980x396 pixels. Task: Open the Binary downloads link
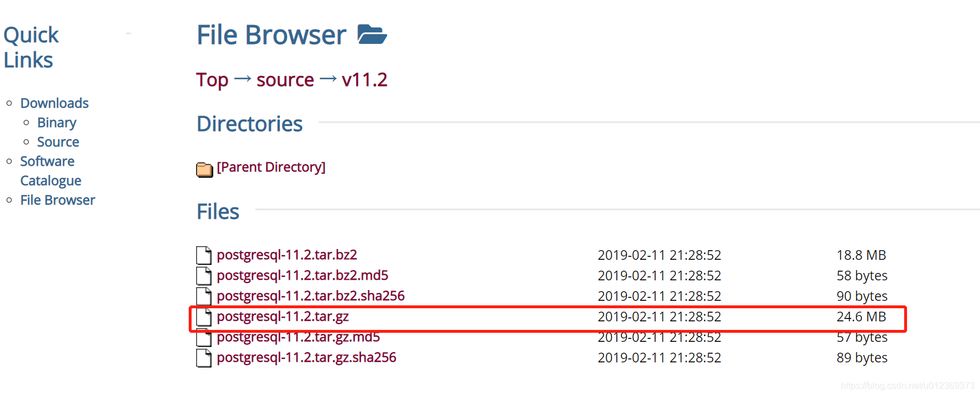point(56,123)
